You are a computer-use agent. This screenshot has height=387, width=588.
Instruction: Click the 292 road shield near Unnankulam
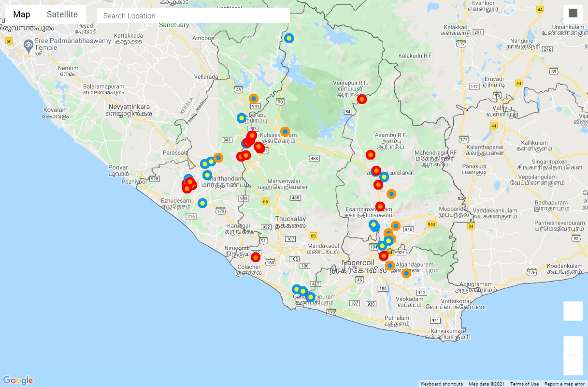point(547,49)
